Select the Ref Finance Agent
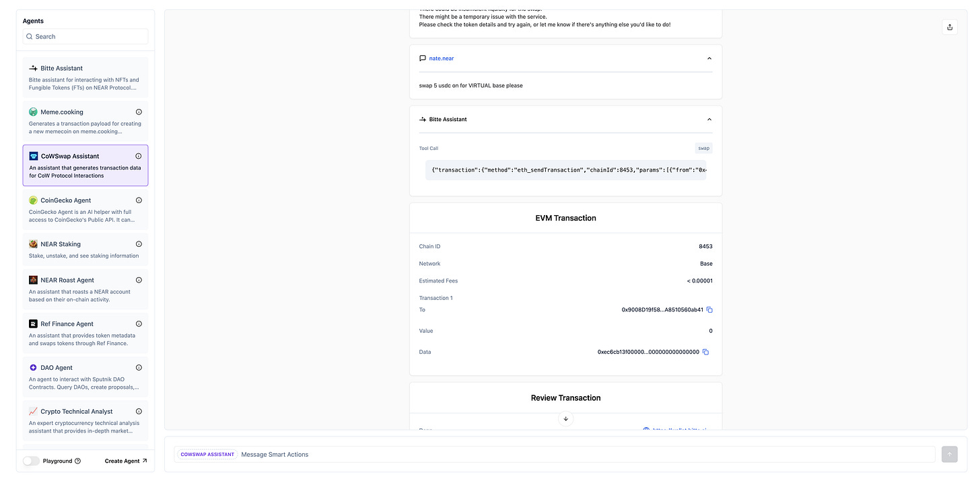 [85, 333]
